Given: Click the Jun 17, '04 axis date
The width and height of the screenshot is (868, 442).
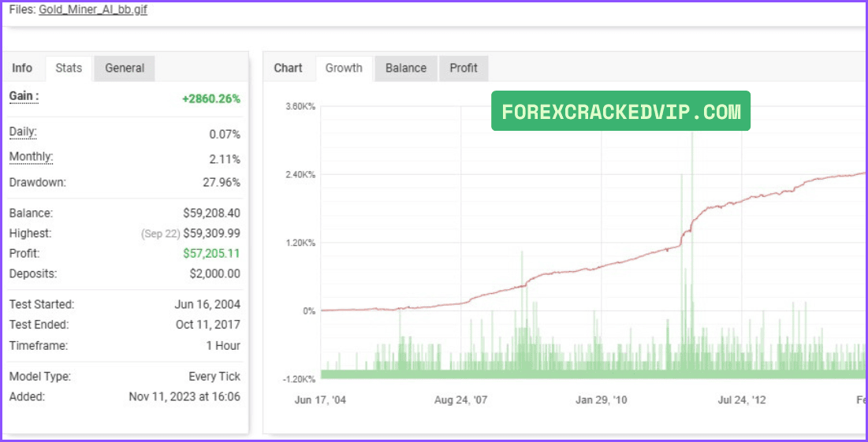Looking at the screenshot, I should tap(321, 399).
